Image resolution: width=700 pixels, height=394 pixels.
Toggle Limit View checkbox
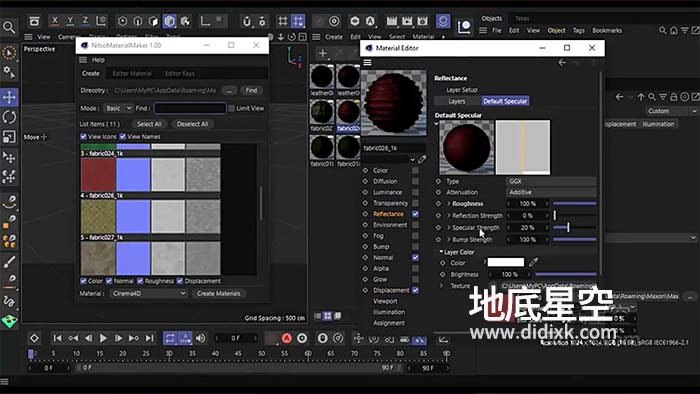pos(231,108)
